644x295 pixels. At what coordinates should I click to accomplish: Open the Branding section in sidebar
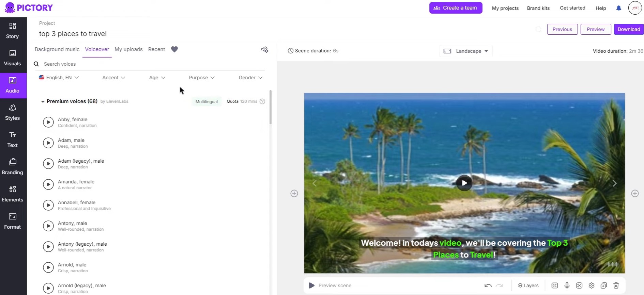click(13, 167)
